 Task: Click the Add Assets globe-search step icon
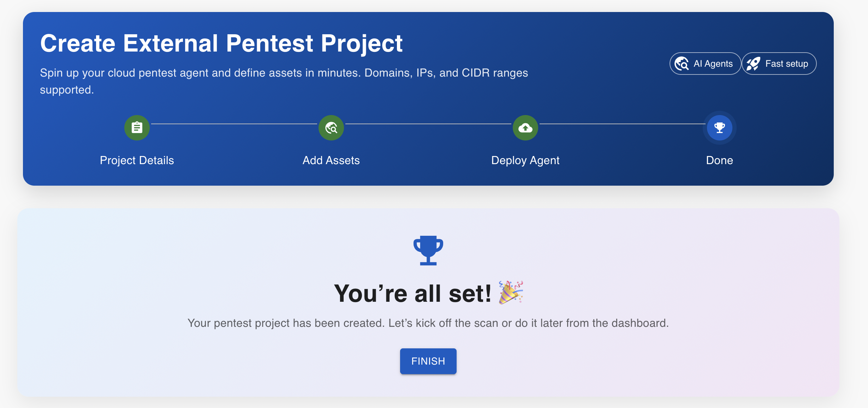[331, 128]
